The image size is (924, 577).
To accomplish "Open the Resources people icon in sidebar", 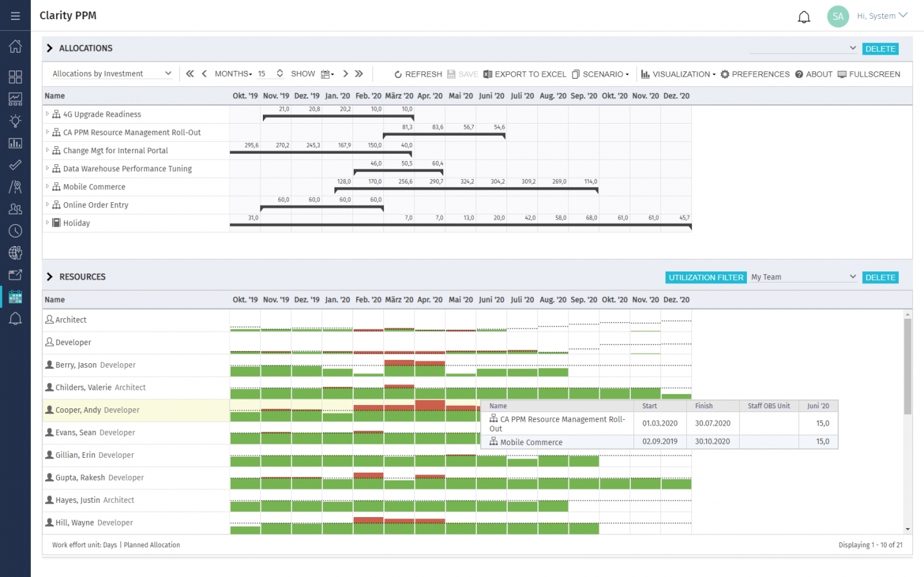I will click(15, 209).
